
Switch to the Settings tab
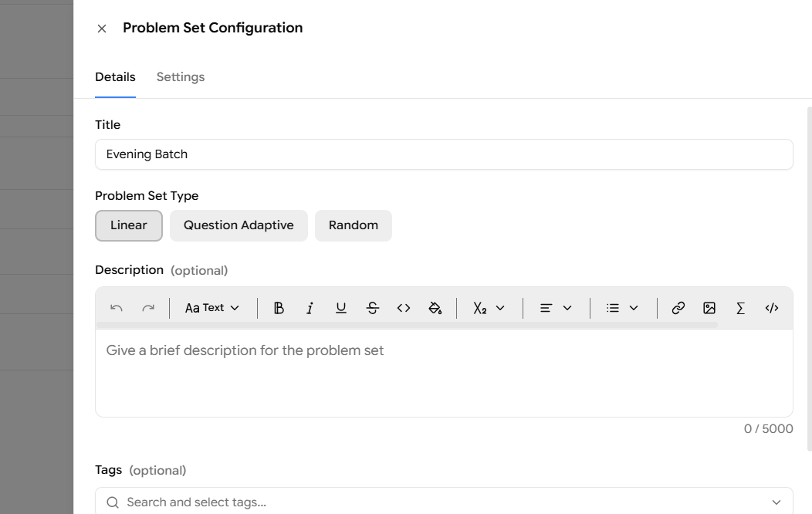click(x=180, y=77)
